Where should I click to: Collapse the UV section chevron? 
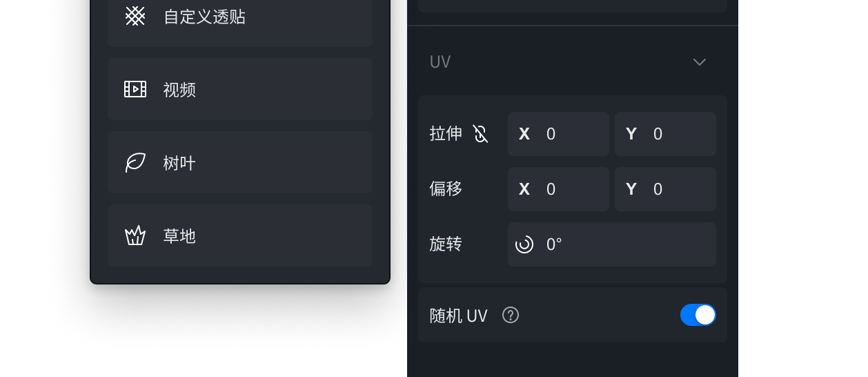(x=700, y=62)
